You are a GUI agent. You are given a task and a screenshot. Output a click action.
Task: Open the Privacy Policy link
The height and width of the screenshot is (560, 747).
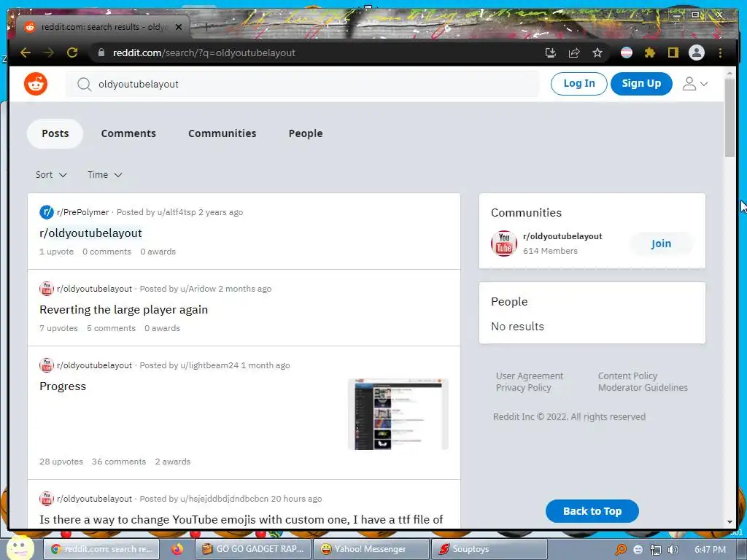524,388
